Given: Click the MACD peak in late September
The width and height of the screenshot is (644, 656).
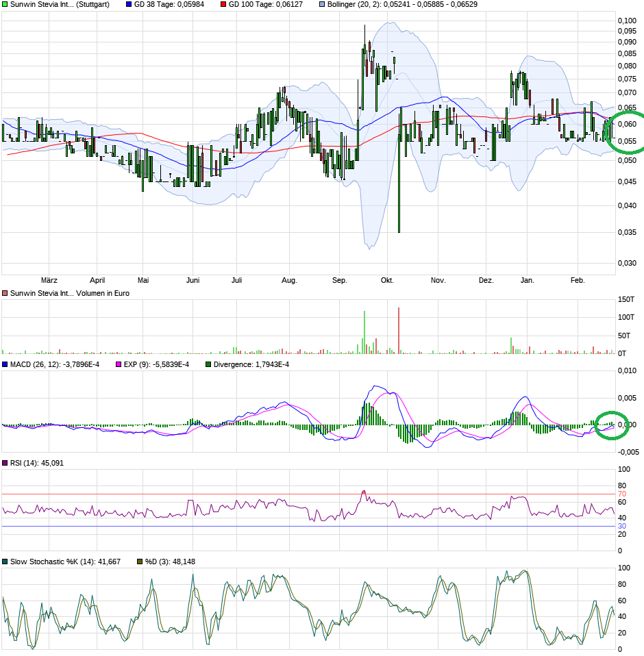Looking at the screenshot, I should [375, 386].
